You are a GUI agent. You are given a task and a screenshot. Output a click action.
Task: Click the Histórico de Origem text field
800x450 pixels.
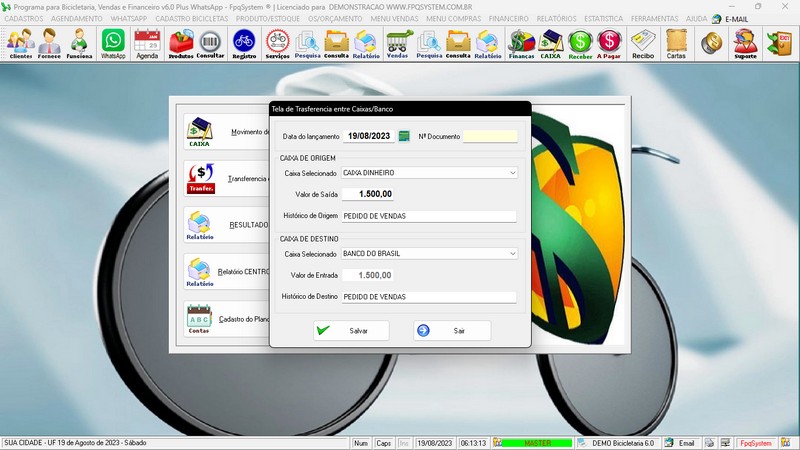[428, 216]
